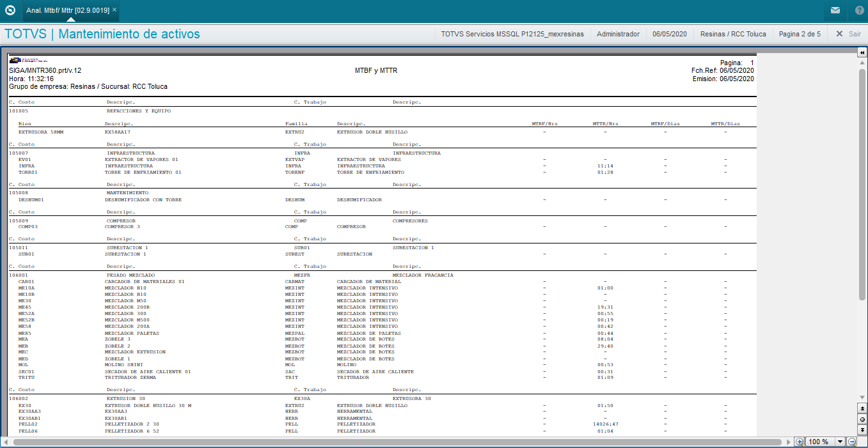Open the help question mark icon
The width and height of the screenshot is (868, 448).
point(859,10)
